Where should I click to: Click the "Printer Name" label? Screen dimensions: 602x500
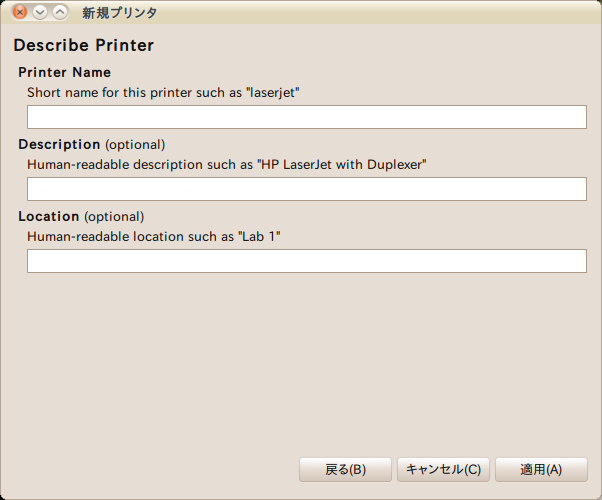pos(64,72)
